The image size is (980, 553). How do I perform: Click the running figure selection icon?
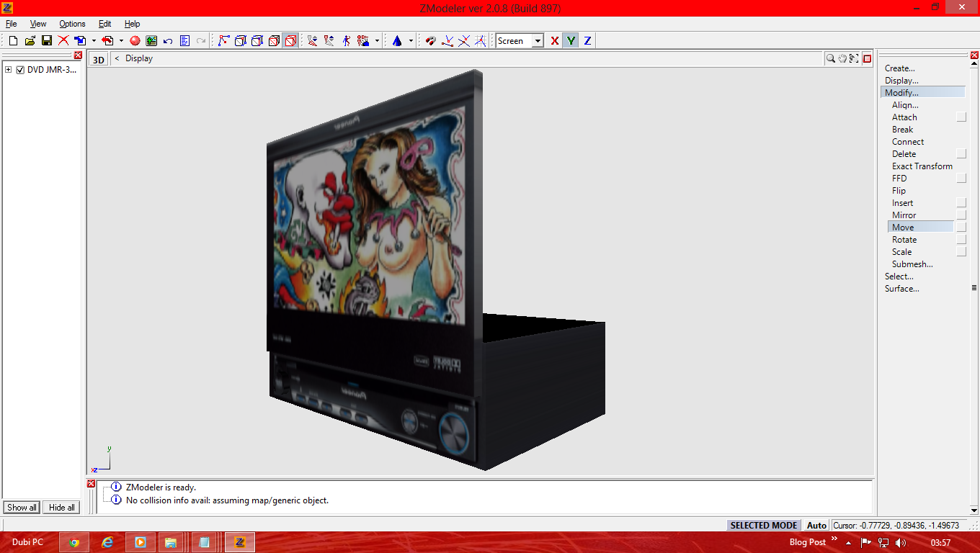347,41
